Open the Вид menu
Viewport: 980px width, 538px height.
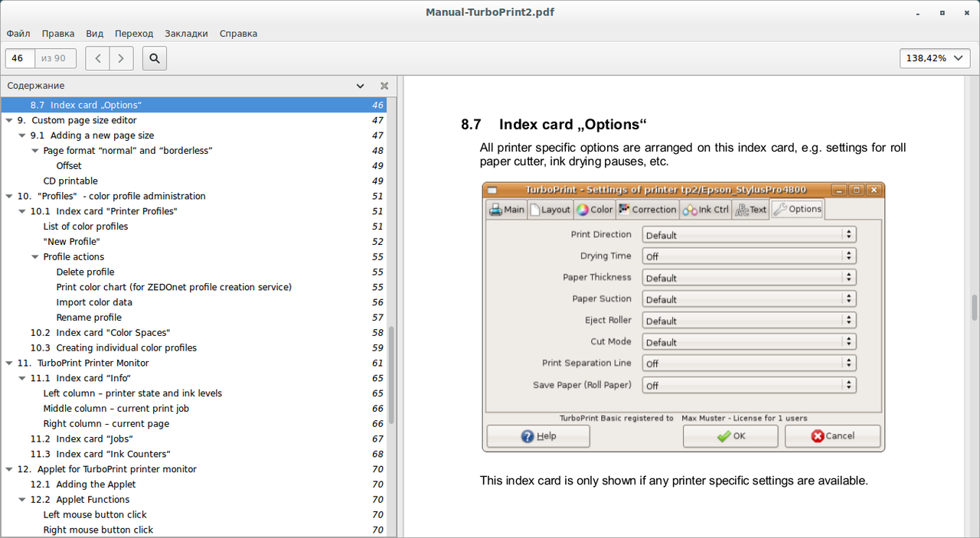pos(95,34)
